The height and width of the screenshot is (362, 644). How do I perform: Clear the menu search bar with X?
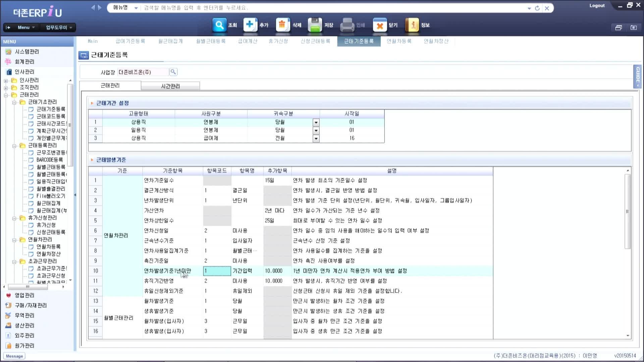[x=547, y=8]
